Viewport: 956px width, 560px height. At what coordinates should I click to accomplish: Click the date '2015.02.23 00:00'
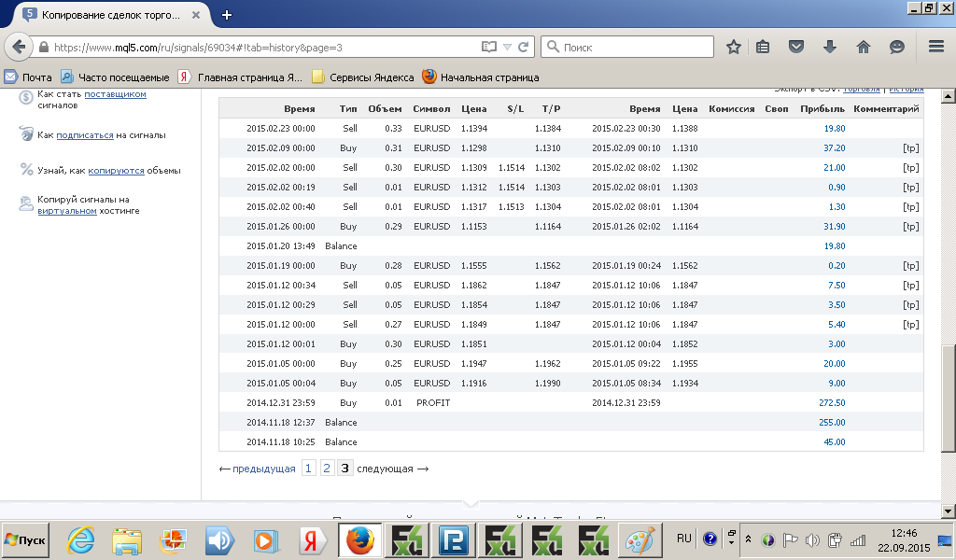click(x=280, y=129)
